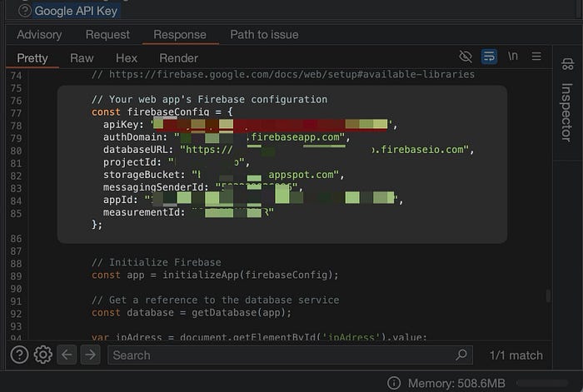Click the measurementId line
The height and width of the screenshot is (392, 583).
[188, 212]
